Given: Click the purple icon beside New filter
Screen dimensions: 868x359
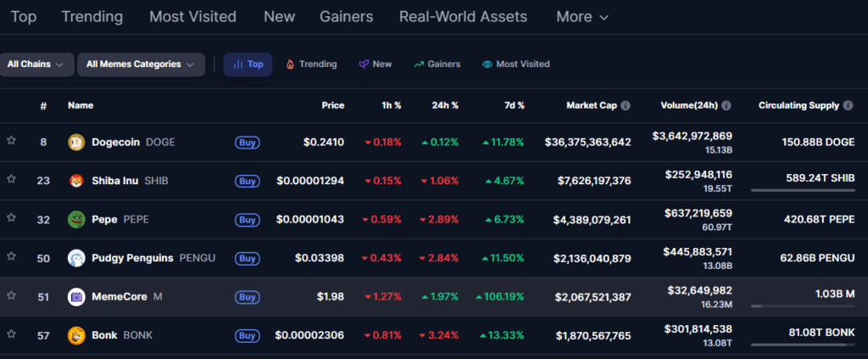Looking at the screenshot, I should (363, 65).
